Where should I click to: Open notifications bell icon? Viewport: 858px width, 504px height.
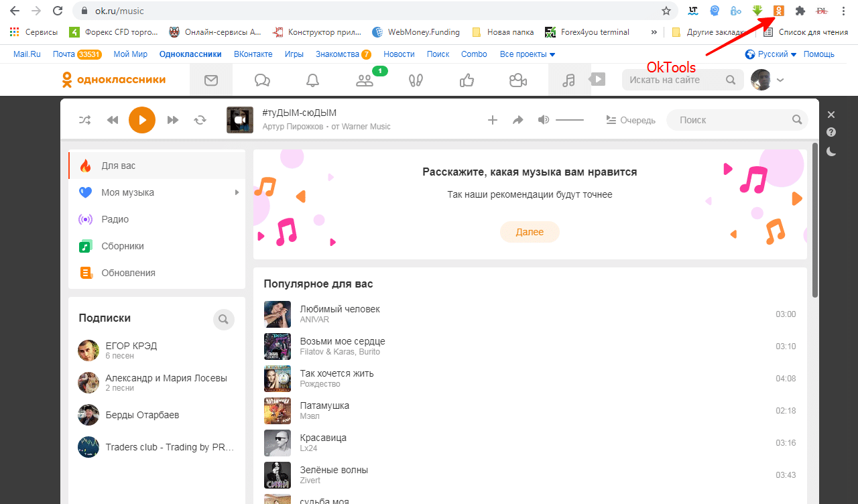point(312,80)
